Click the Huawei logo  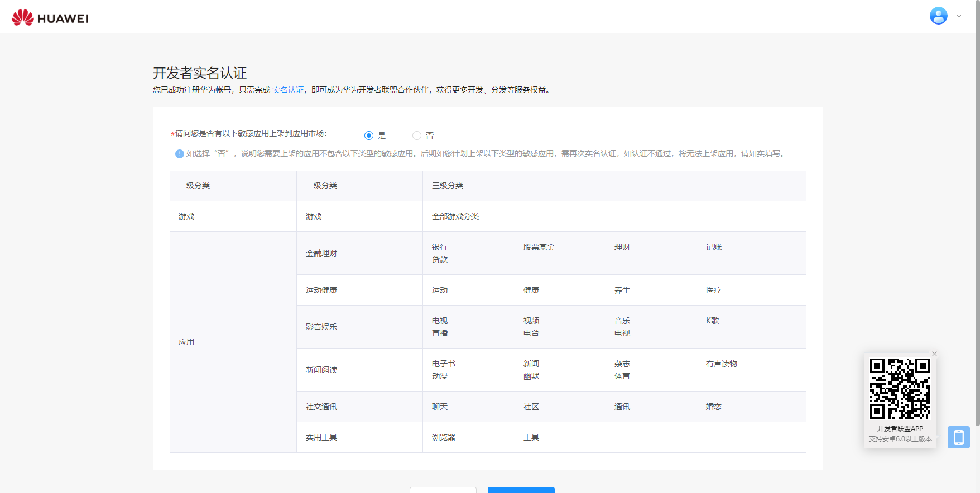click(x=50, y=17)
